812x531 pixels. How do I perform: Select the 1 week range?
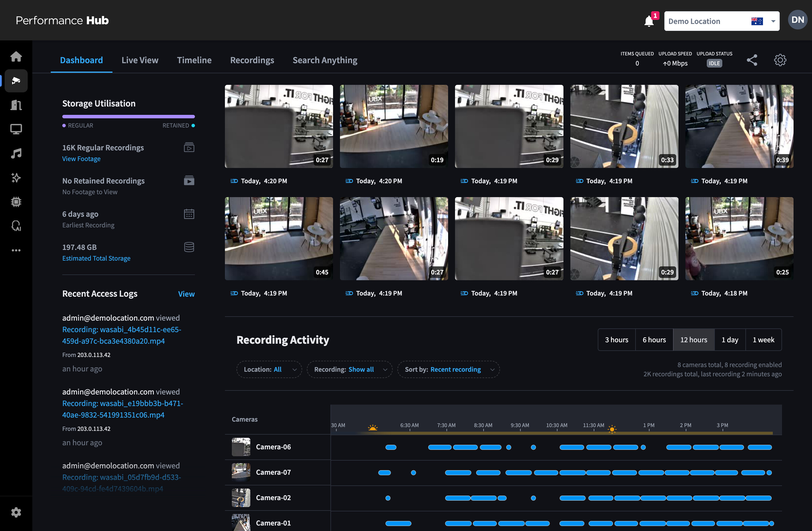763,339
